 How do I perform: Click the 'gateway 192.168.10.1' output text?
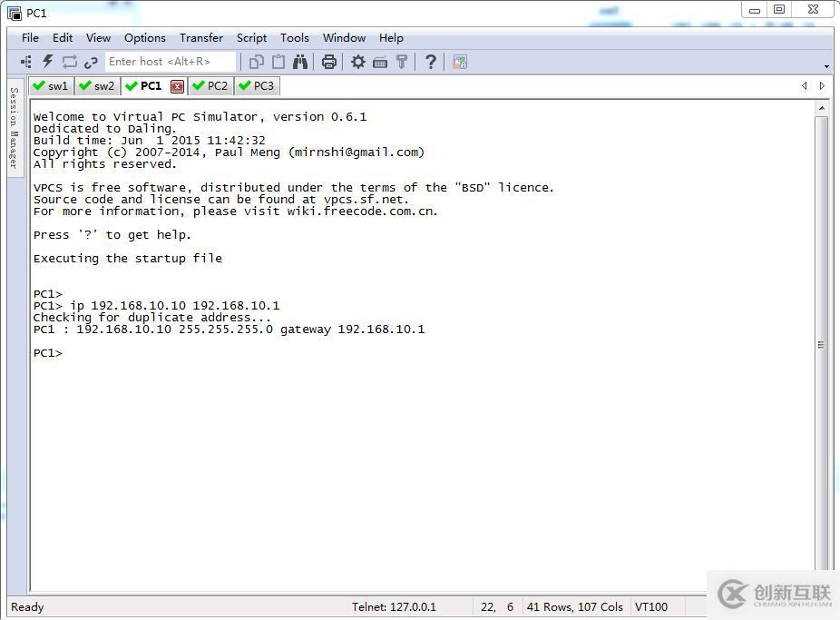pyautogui.click(x=353, y=330)
